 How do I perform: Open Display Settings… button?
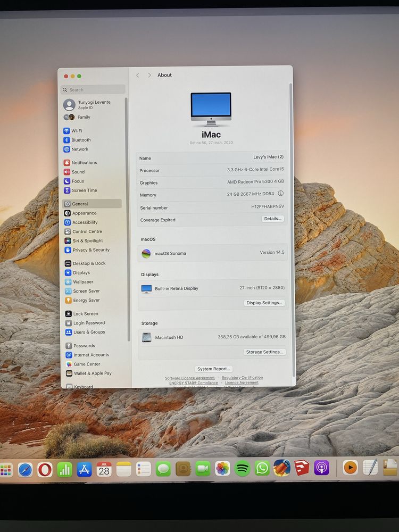coord(264,303)
